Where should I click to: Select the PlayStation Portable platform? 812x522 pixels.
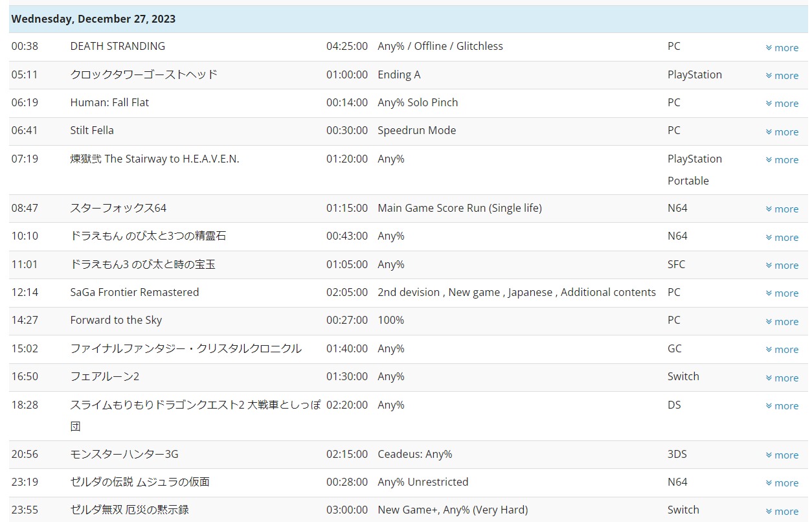tap(695, 170)
